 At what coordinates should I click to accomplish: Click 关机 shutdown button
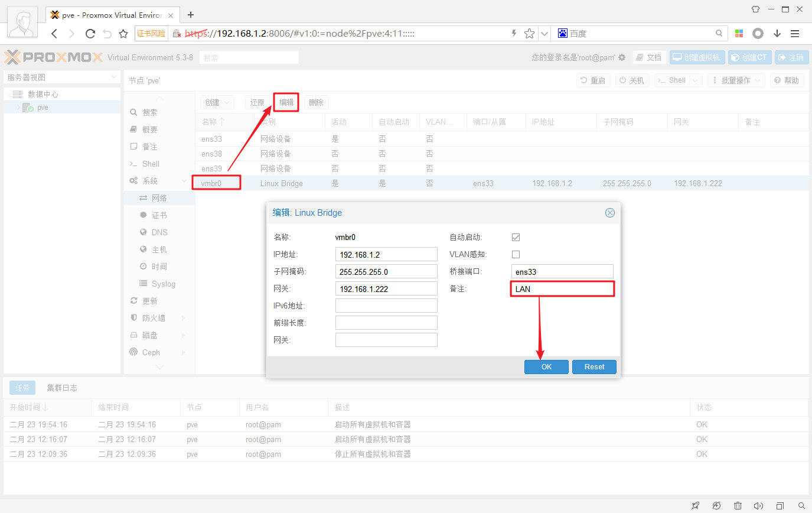tap(632, 80)
